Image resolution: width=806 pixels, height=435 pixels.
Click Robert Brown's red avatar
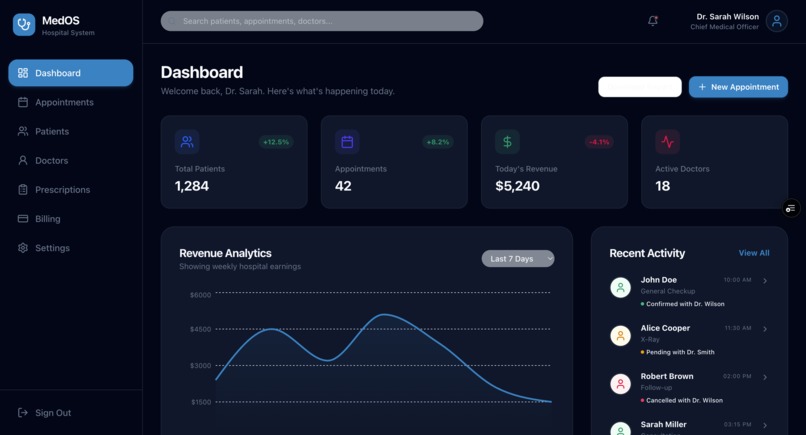tap(620, 384)
